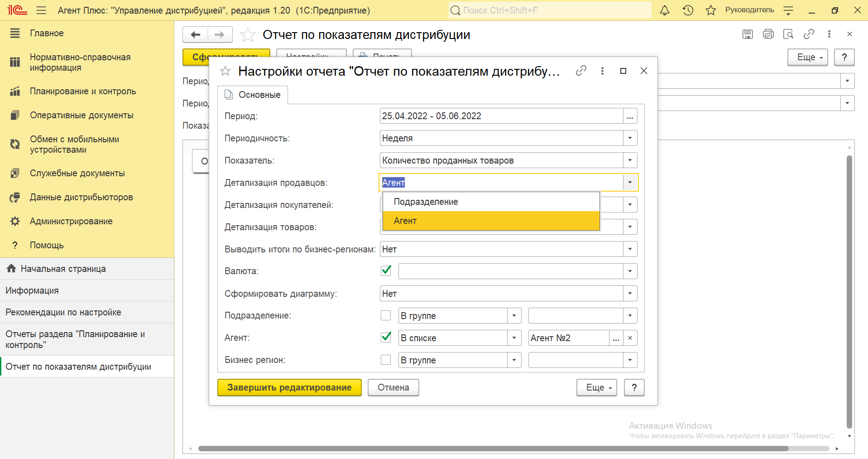
Task: Expand the Периодичность dropdown
Action: click(x=630, y=138)
